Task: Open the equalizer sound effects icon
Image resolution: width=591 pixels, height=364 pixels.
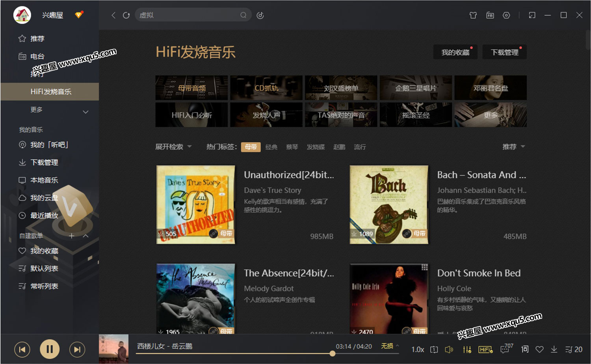Action: pos(467,349)
